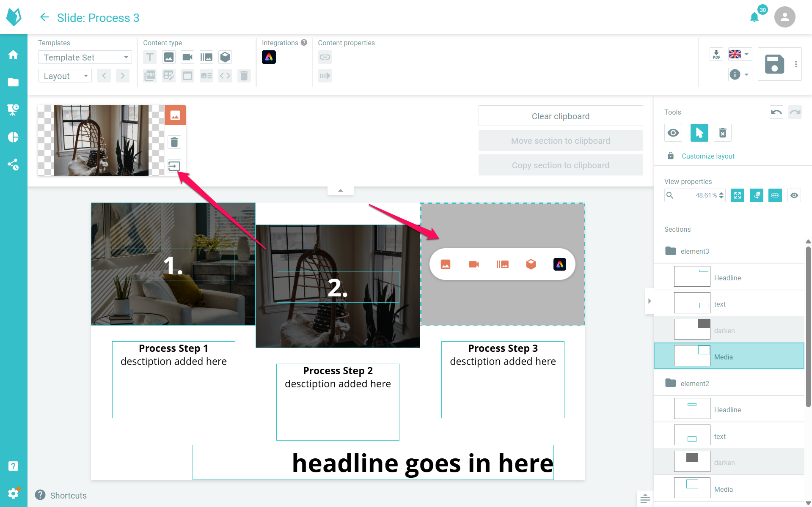This screenshot has height=507, width=812.
Task: Open the notifications bell
Action: [754, 17]
